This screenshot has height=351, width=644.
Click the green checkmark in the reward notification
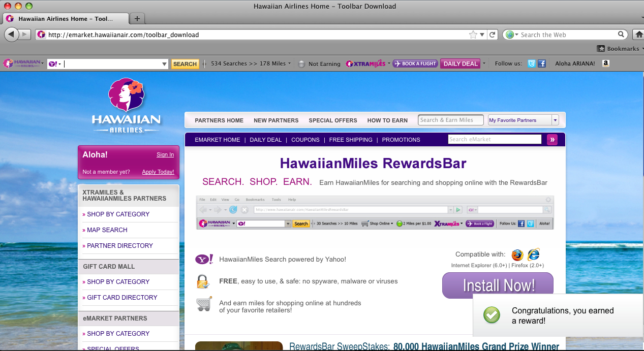pyautogui.click(x=492, y=315)
